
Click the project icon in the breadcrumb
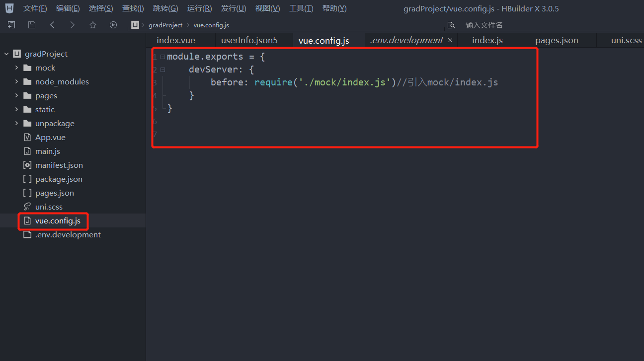point(135,25)
